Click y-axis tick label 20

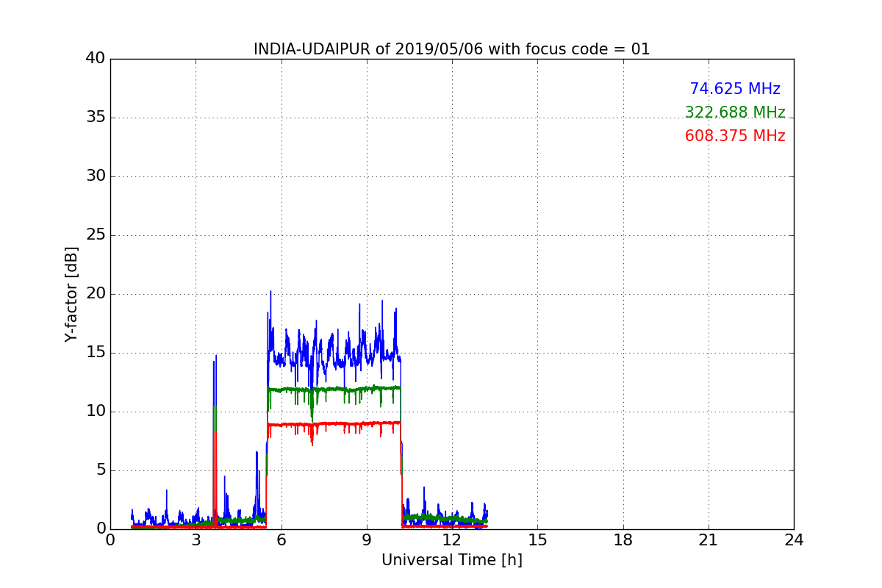96,294
